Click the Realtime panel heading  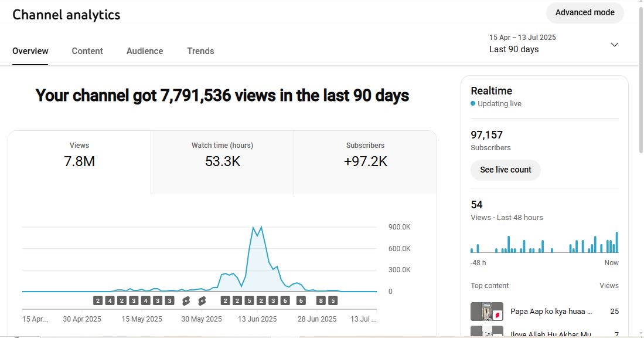[x=491, y=91]
